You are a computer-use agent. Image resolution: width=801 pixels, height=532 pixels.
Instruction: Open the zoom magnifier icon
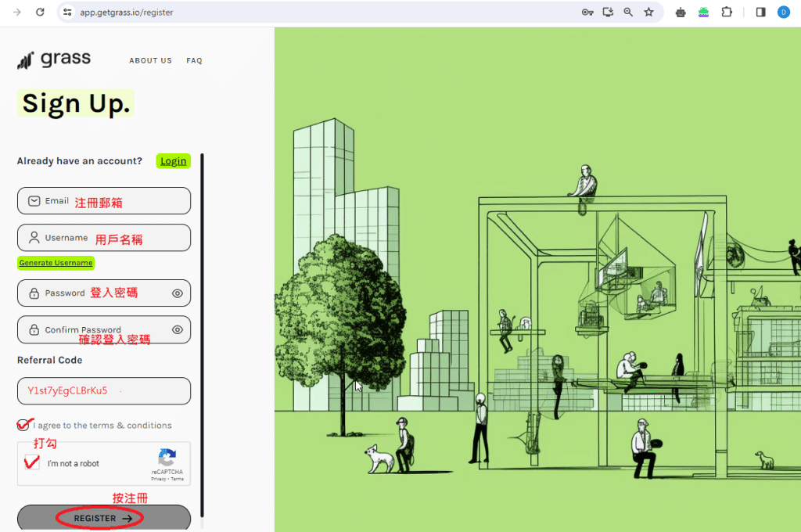click(x=628, y=13)
